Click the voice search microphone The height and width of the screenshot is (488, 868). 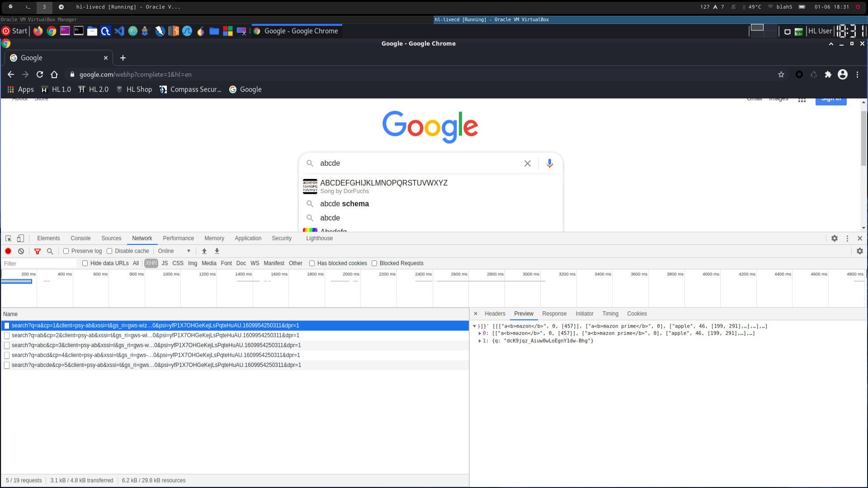[550, 164]
